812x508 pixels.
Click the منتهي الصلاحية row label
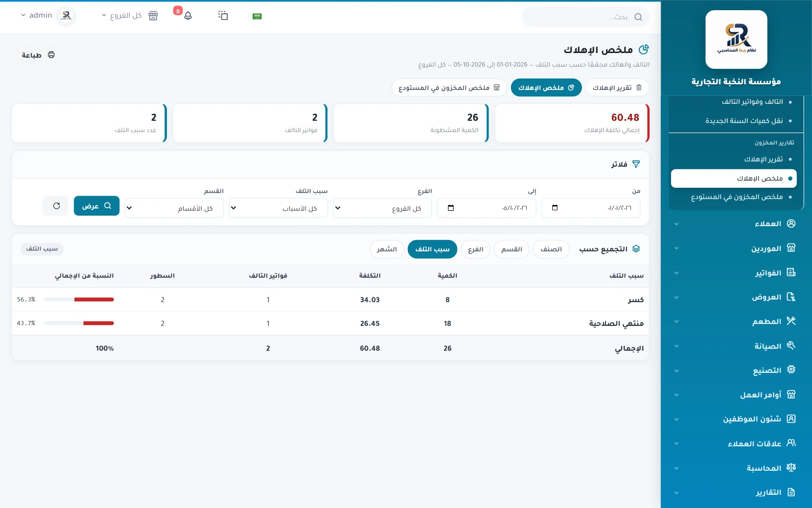pos(616,324)
